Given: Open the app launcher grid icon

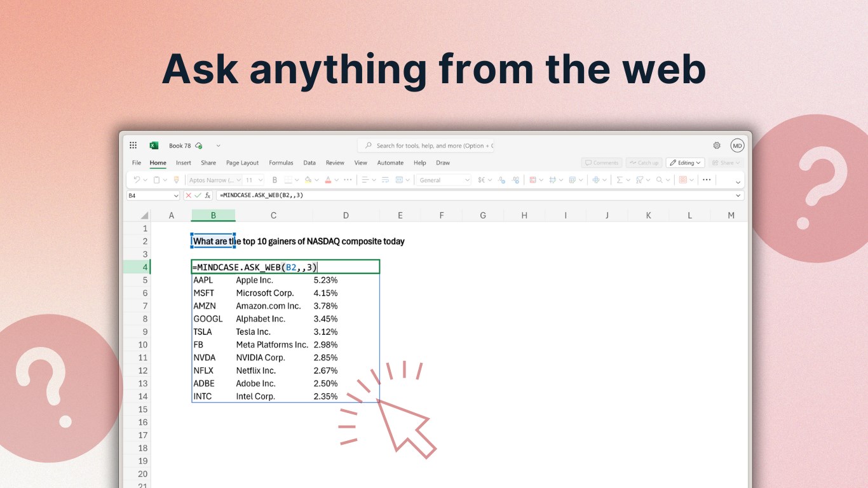Looking at the screenshot, I should click(133, 146).
